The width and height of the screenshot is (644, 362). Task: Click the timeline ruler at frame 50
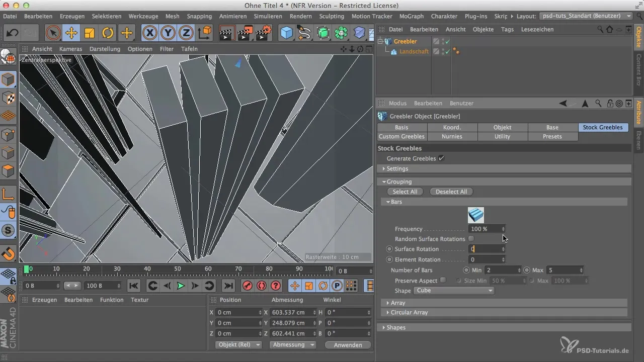tap(178, 270)
